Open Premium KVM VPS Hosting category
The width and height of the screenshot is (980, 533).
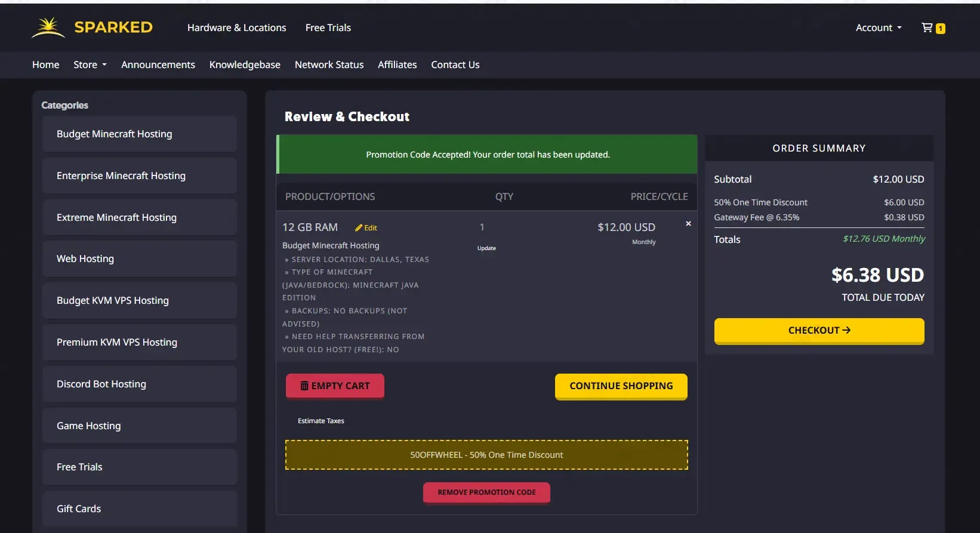point(140,343)
